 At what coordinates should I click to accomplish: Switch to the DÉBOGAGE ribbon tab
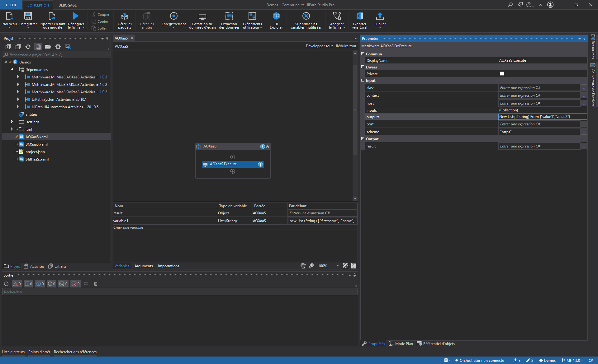67,5
